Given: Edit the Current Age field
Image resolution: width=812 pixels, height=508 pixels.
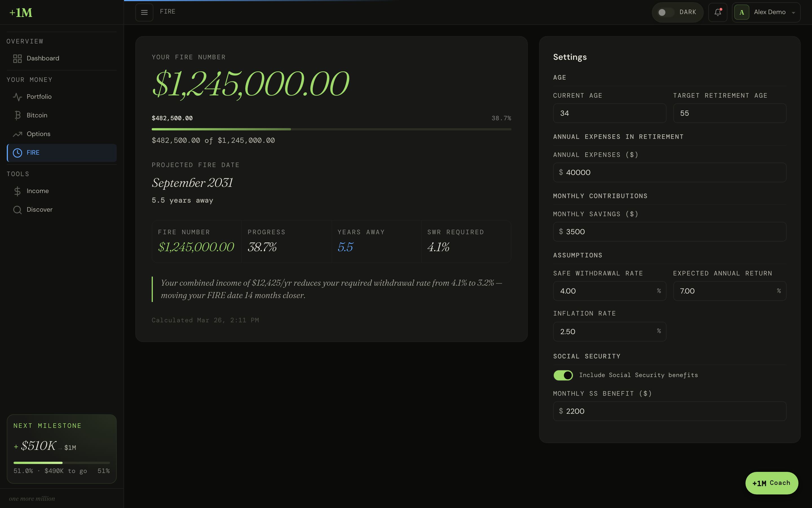Looking at the screenshot, I should (609, 113).
